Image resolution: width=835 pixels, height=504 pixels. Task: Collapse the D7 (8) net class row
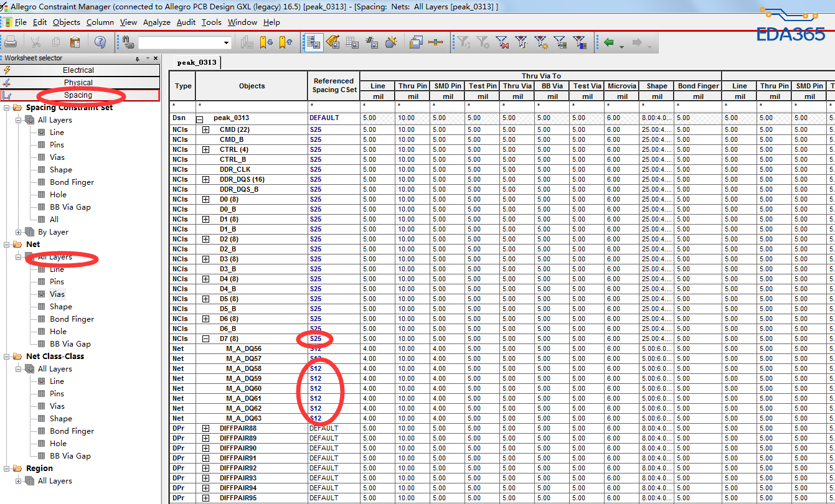pyautogui.click(x=205, y=338)
